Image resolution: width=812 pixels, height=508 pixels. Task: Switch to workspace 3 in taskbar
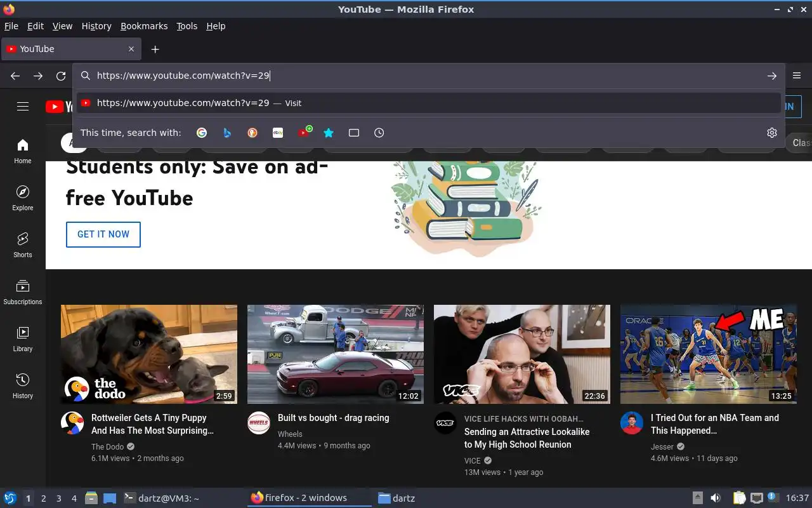58,498
